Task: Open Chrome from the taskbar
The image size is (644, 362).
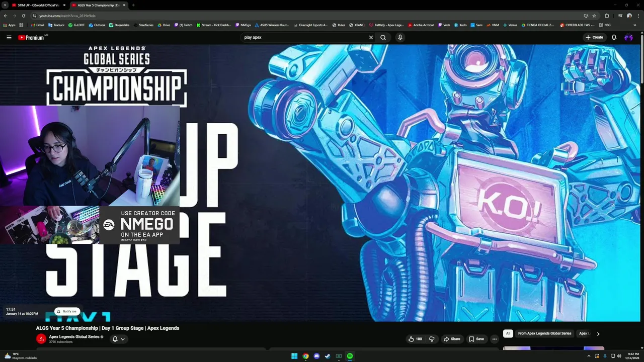Action: click(x=305, y=356)
